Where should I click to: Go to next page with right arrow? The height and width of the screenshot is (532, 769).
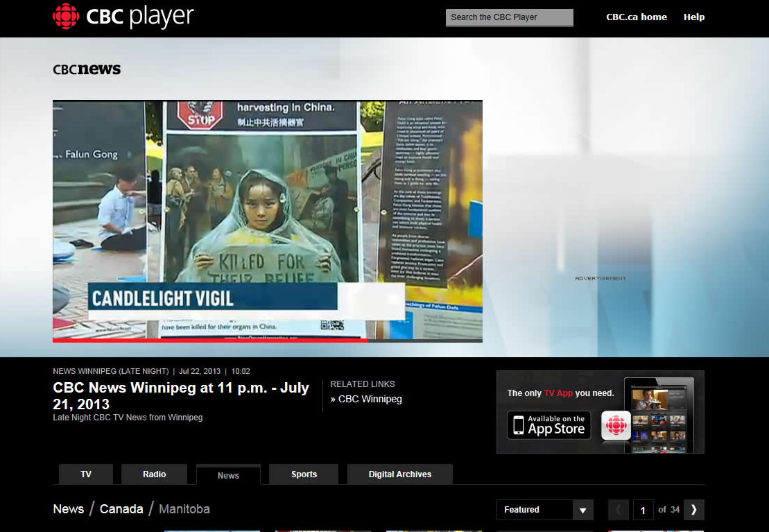[693, 510]
